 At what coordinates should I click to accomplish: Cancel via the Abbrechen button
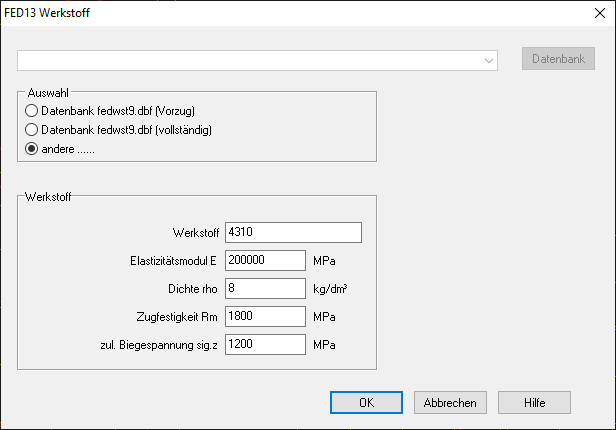point(450,402)
